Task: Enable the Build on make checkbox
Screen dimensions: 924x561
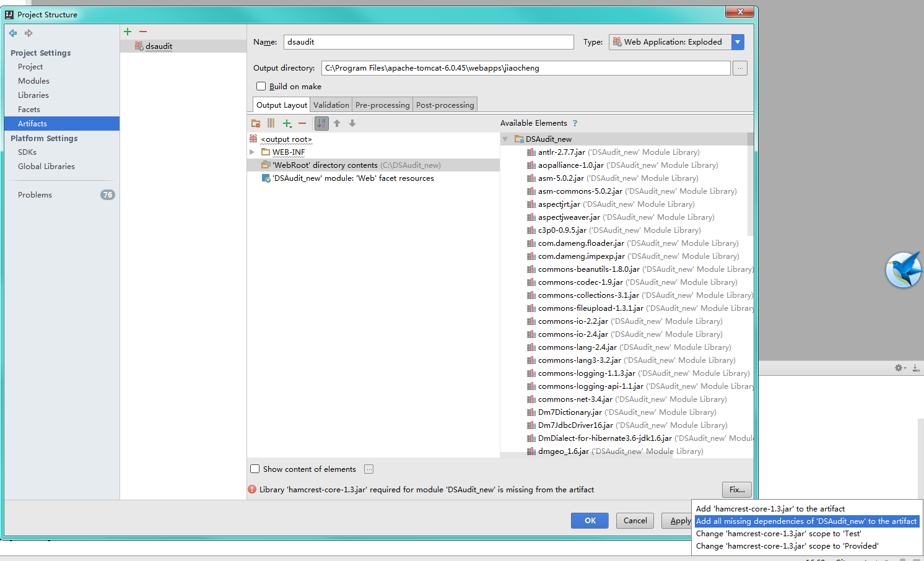Action: pos(261,86)
